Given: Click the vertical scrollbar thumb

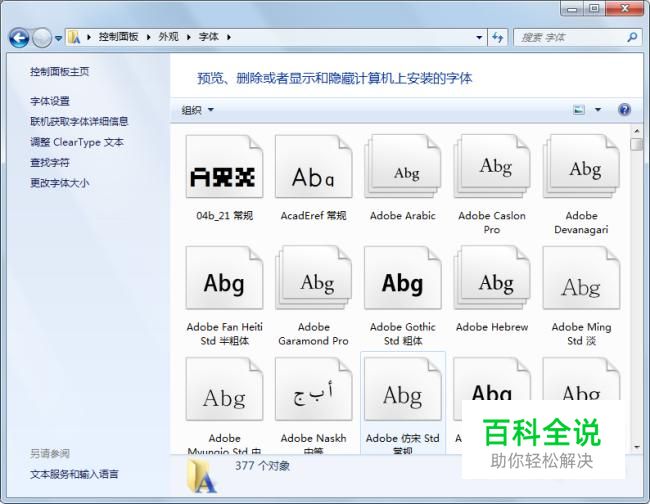Looking at the screenshot, I should tap(637, 144).
